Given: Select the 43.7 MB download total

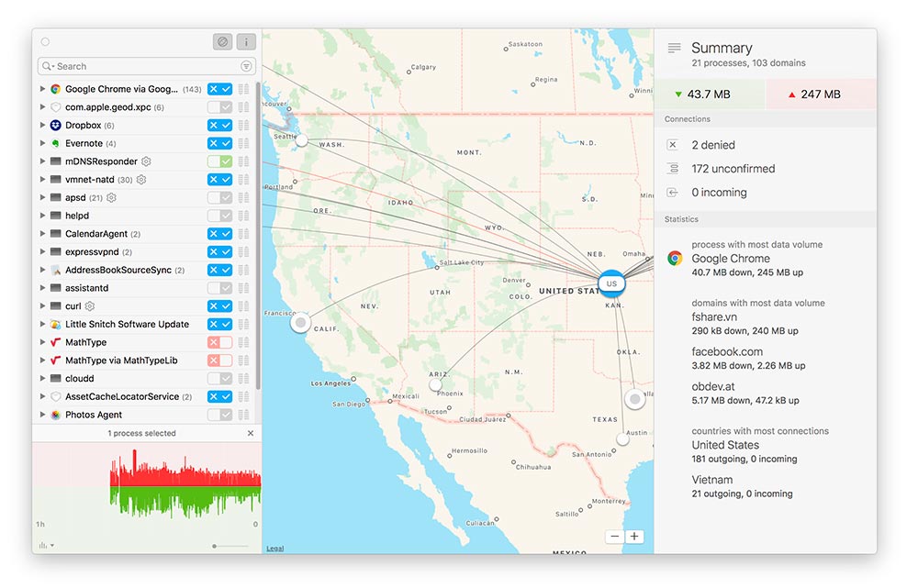Looking at the screenshot, I should tap(710, 94).
